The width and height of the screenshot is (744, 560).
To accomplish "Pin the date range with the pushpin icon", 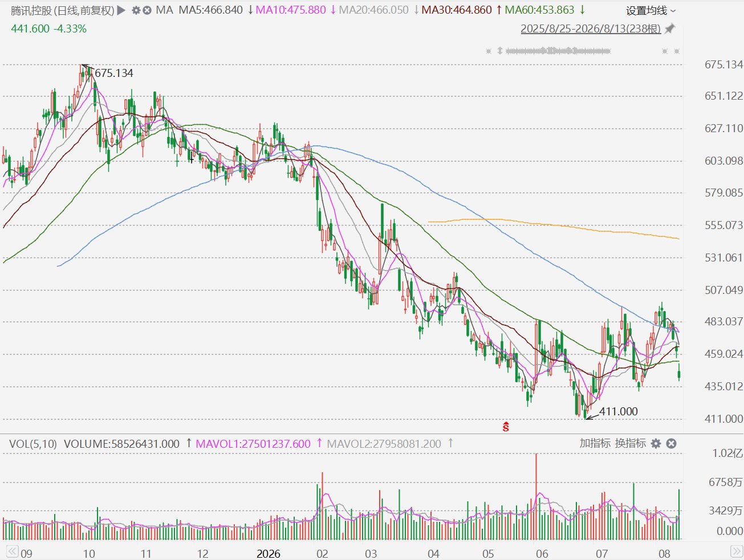I will [x=670, y=28].
